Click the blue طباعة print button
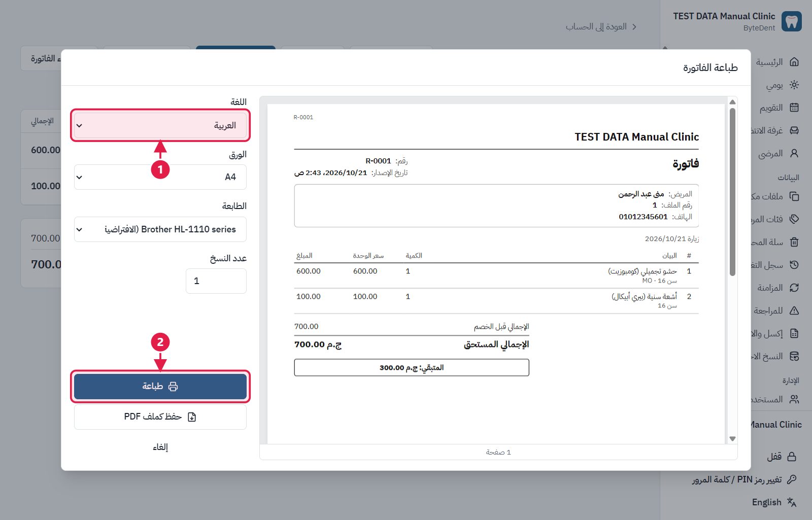This screenshot has width=812, height=520. 160,387
